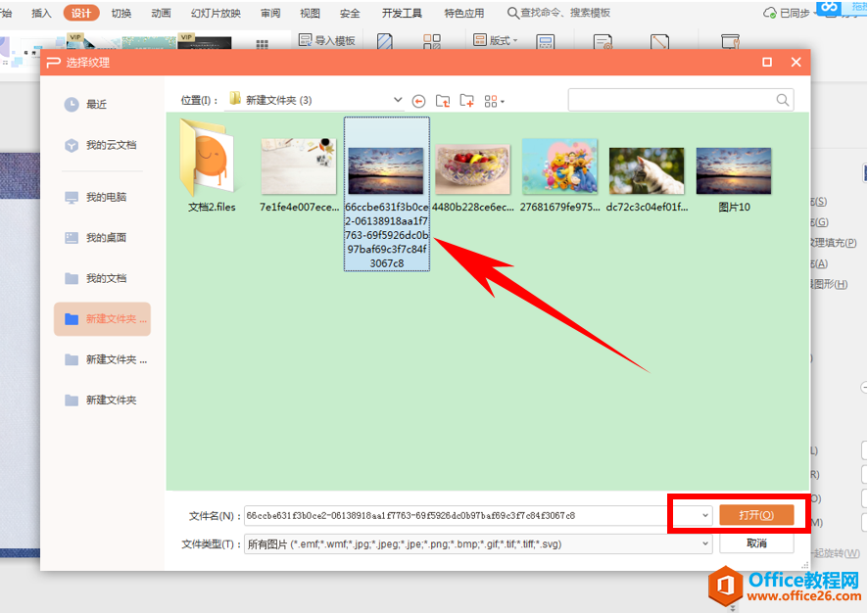The height and width of the screenshot is (613, 868).
Task: Open the 特色应用 ribbon tab
Action: [x=464, y=13]
